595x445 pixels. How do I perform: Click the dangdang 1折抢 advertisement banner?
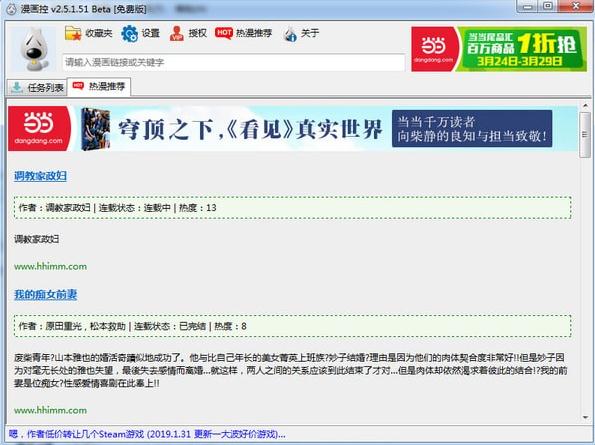click(x=499, y=49)
